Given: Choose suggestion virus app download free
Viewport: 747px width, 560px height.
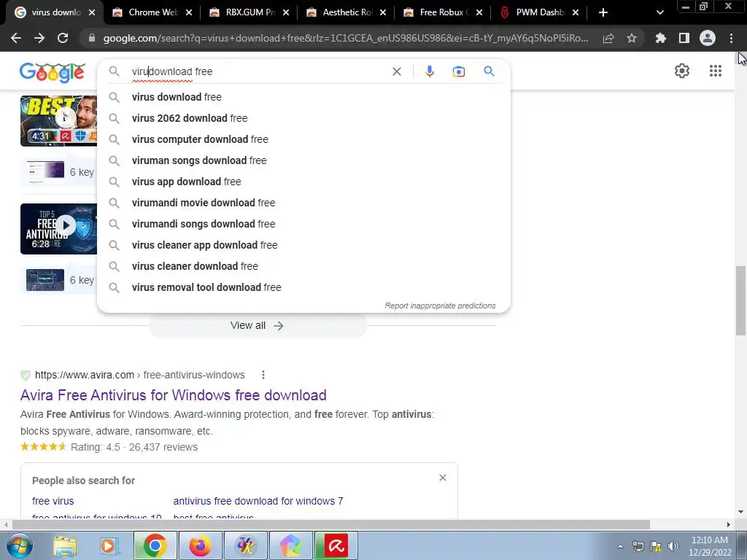Looking at the screenshot, I should pos(303,182).
